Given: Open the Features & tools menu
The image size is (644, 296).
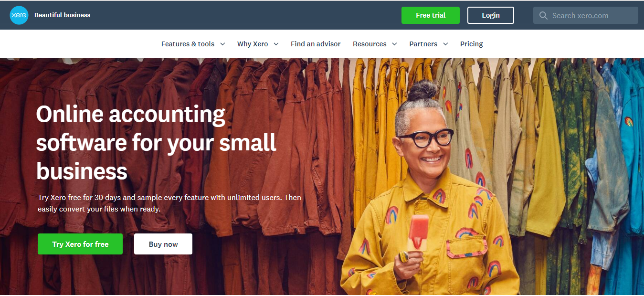Looking at the screenshot, I should pyautogui.click(x=188, y=44).
